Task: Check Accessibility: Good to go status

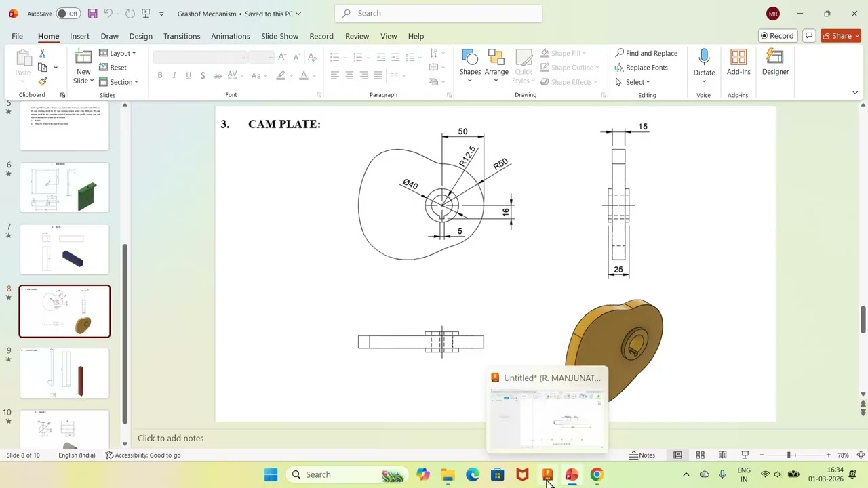Action: coord(143,455)
